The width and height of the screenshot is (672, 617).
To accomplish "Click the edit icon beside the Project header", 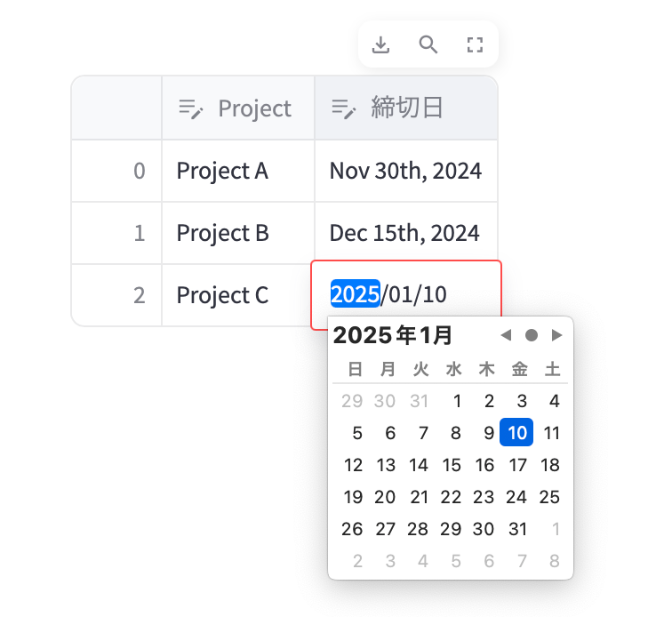I will [190, 108].
